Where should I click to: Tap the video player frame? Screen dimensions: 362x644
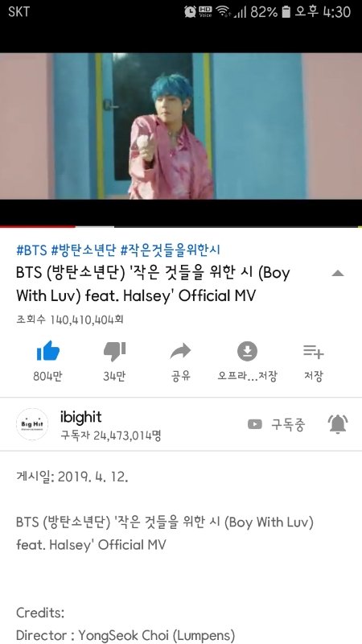(180, 126)
